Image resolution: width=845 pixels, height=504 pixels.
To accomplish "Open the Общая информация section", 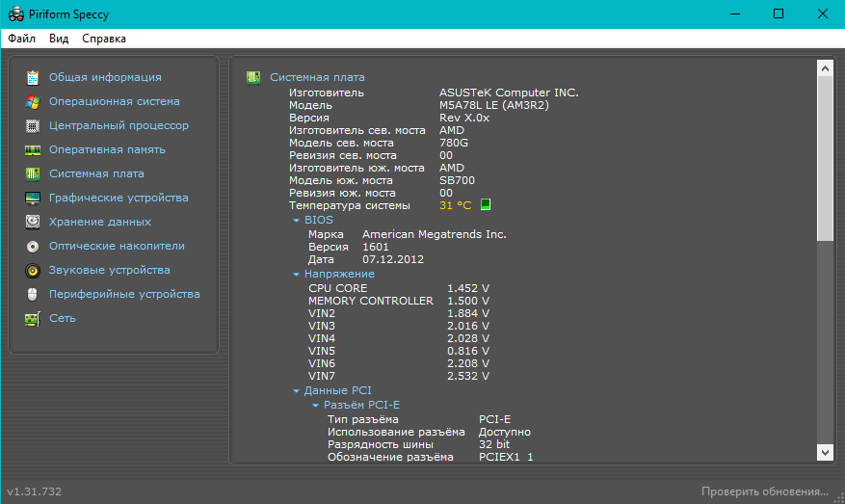I will pyautogui.click(x=105, y=77).
